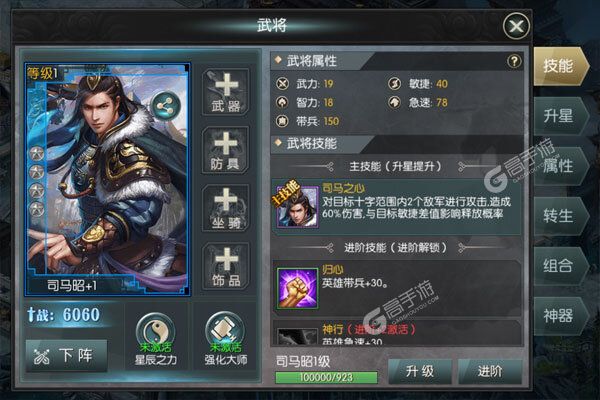
Task: Click the 进阶 advance button
Action: pyautogui.click(x=490, y=371)
